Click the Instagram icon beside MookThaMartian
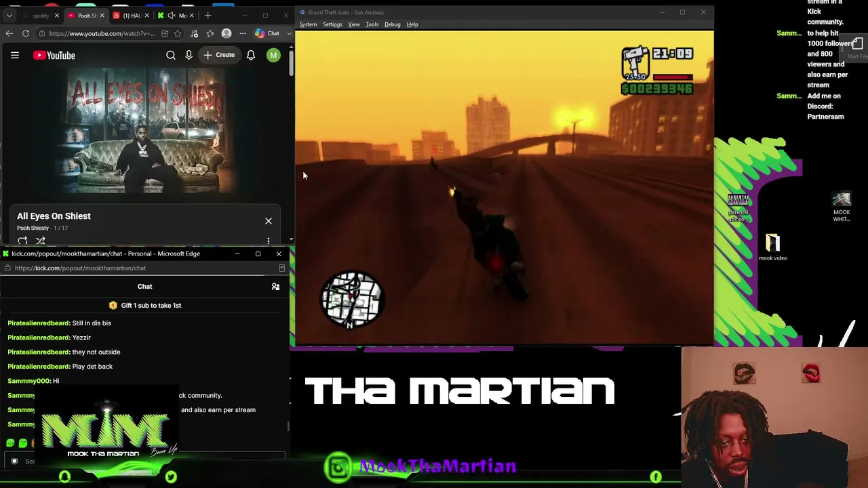 338,466
